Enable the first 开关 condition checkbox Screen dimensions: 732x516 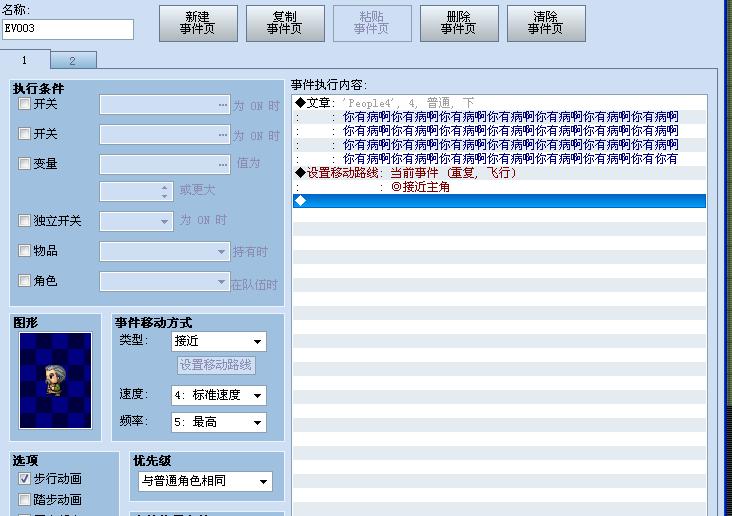[24, 104]
